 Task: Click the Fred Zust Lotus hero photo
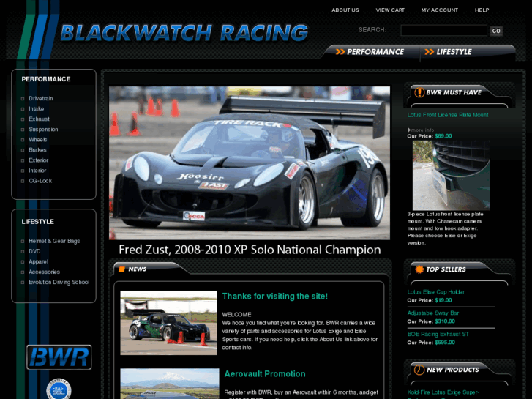pyautogui.click(x=250, y=163)
